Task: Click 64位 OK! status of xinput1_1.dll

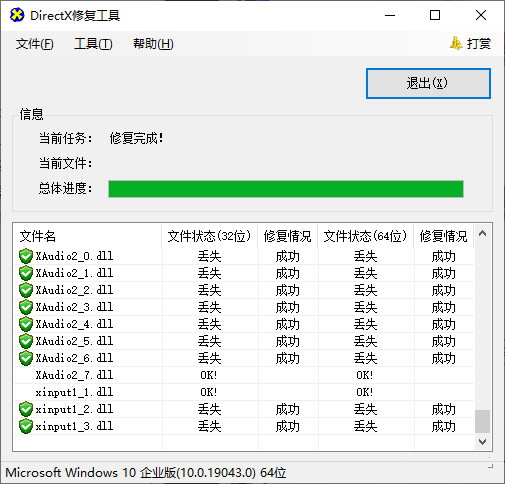Action: [365, 392]
